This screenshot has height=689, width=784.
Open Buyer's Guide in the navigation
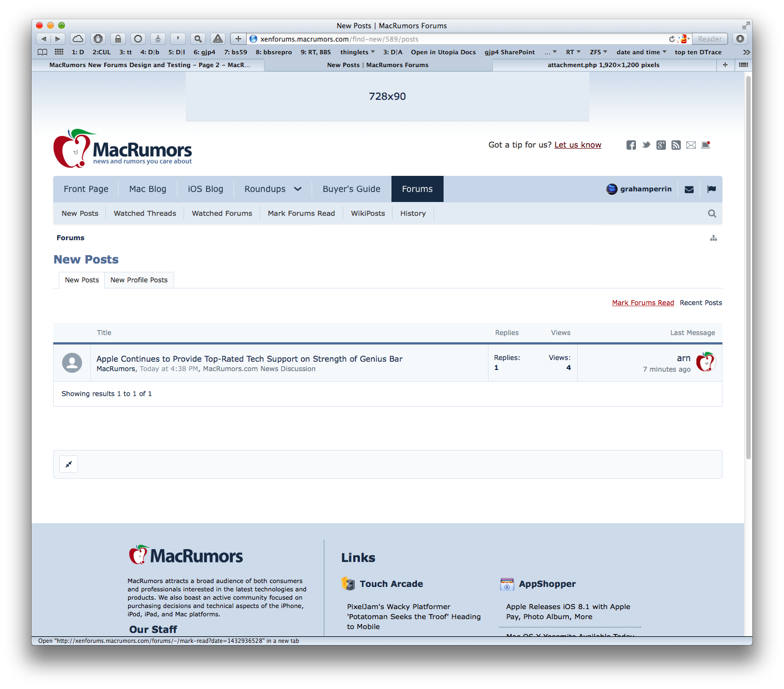coord(352,189)
